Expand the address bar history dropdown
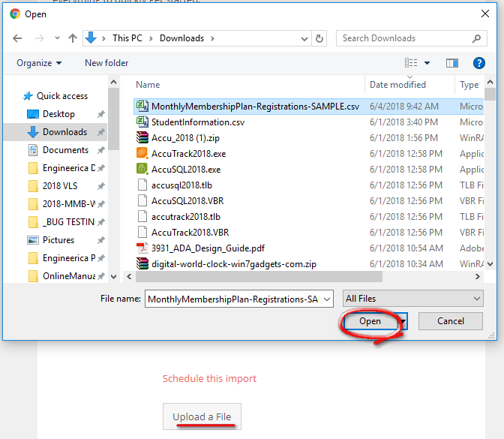The height and width of the screenshot is (439, 504). pos(304,39)
